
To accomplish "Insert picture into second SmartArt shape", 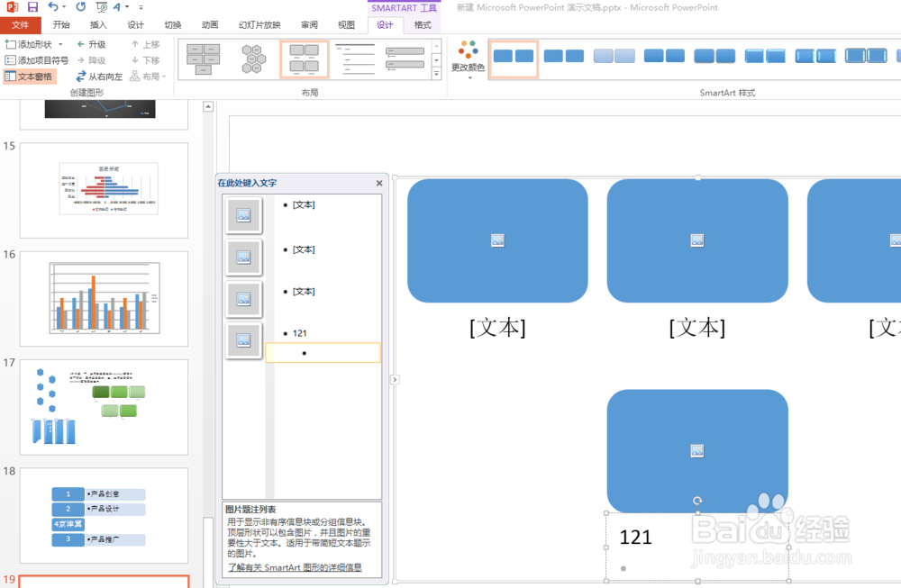I will (697, 240).
